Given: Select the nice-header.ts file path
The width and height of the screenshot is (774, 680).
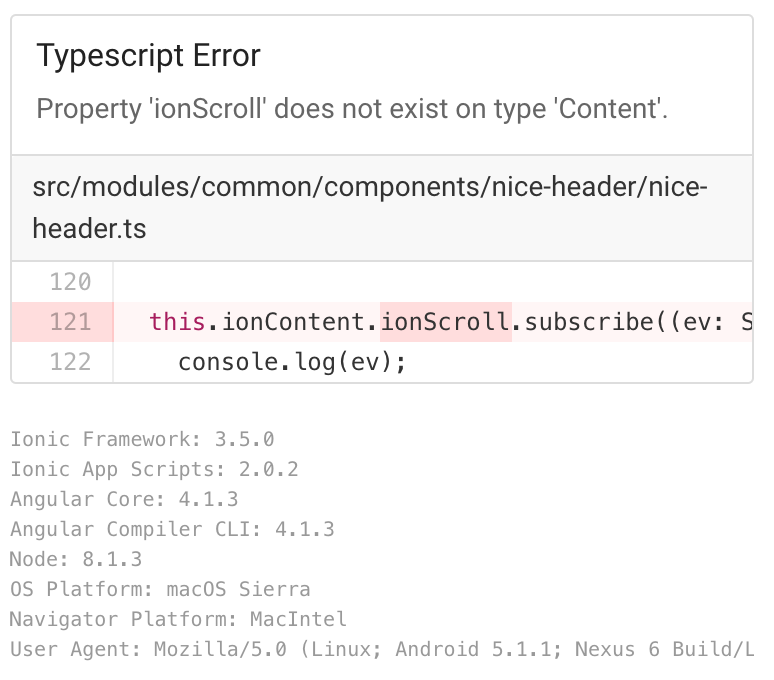Looking at the screenshot, I should [x=370, y=208].
